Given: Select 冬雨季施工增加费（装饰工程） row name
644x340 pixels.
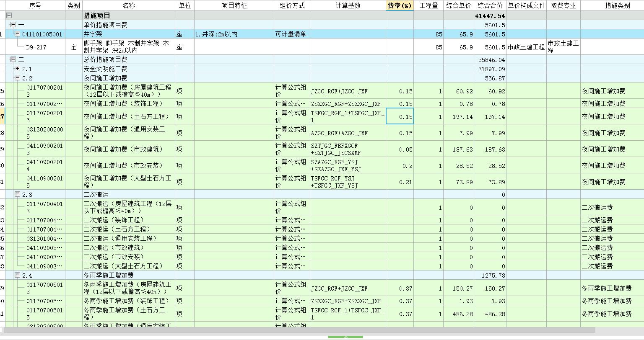Looking at the screenshot, I should point(129,301).
